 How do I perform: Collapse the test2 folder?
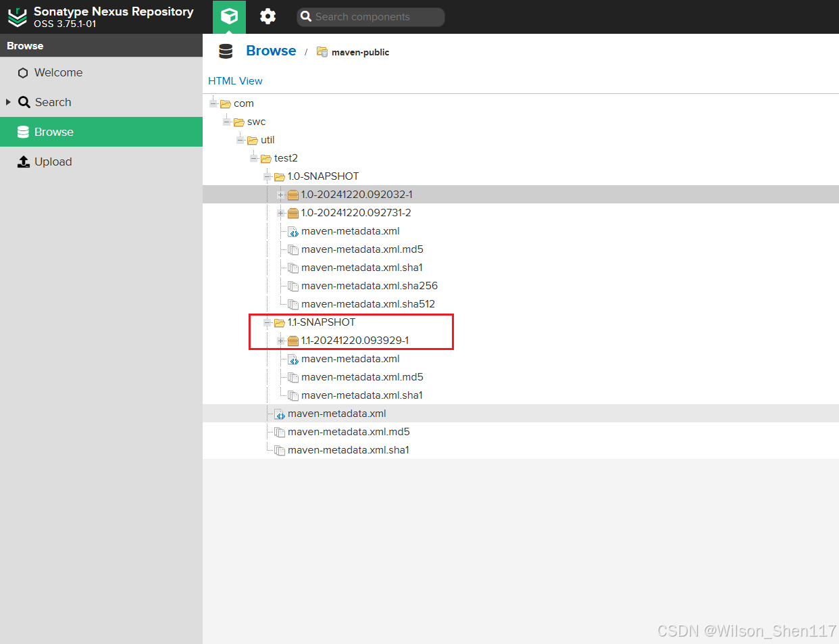coord(254,157)
